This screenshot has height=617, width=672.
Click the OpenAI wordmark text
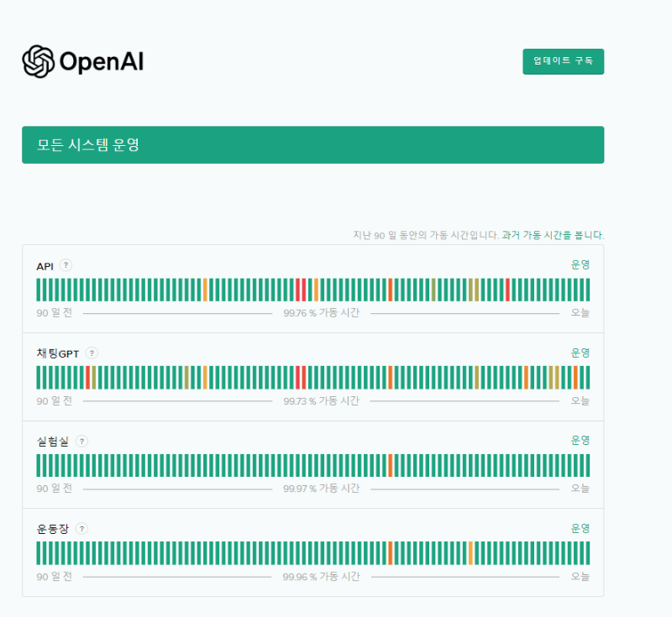[102, 60]
